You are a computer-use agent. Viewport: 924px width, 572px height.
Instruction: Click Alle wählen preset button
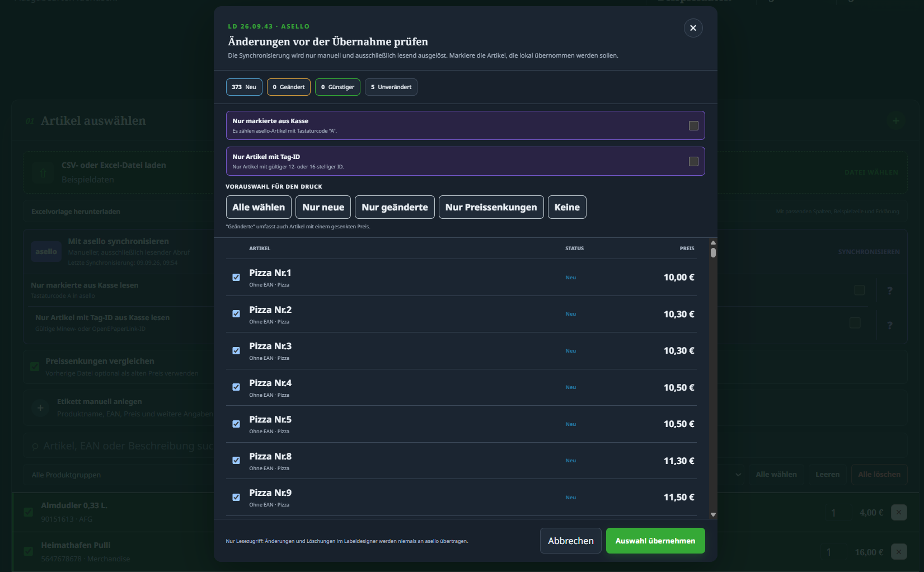coord(259,207)
